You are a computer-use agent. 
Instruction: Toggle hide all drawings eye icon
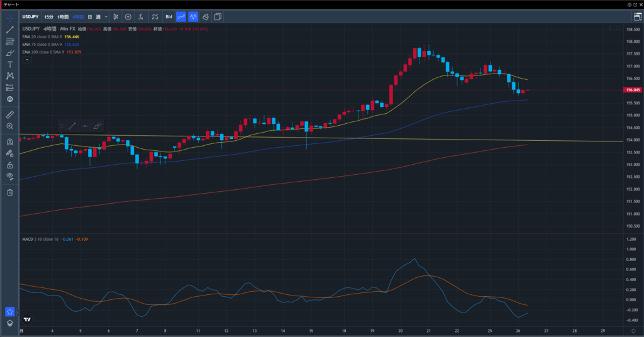(10, 176)
